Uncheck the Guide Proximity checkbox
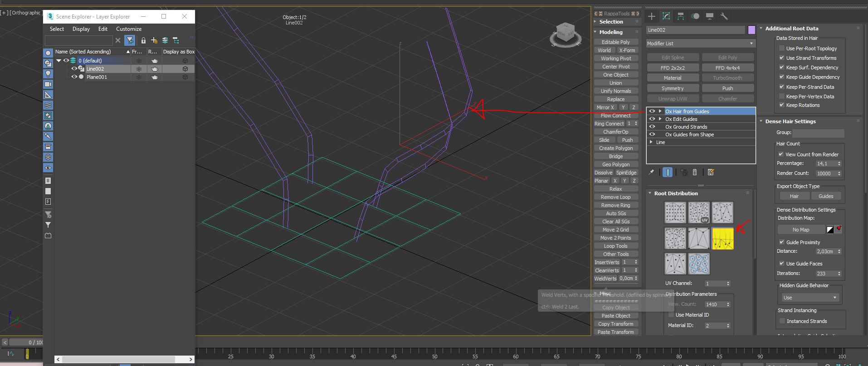The width and height of the screenshot is (868, 366). [x=782, y=242]
